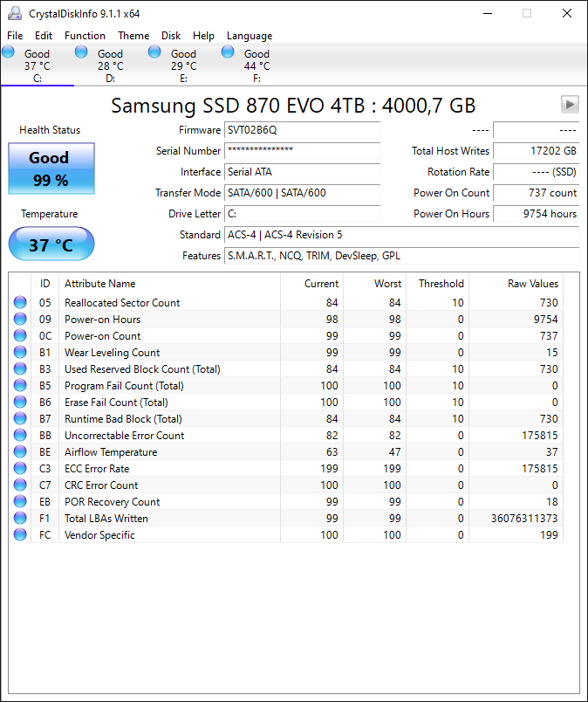Image resolution: width=588 pixels, height=702 pixels.
Task: Click the ID column header
Action: [x=44, y=284]
